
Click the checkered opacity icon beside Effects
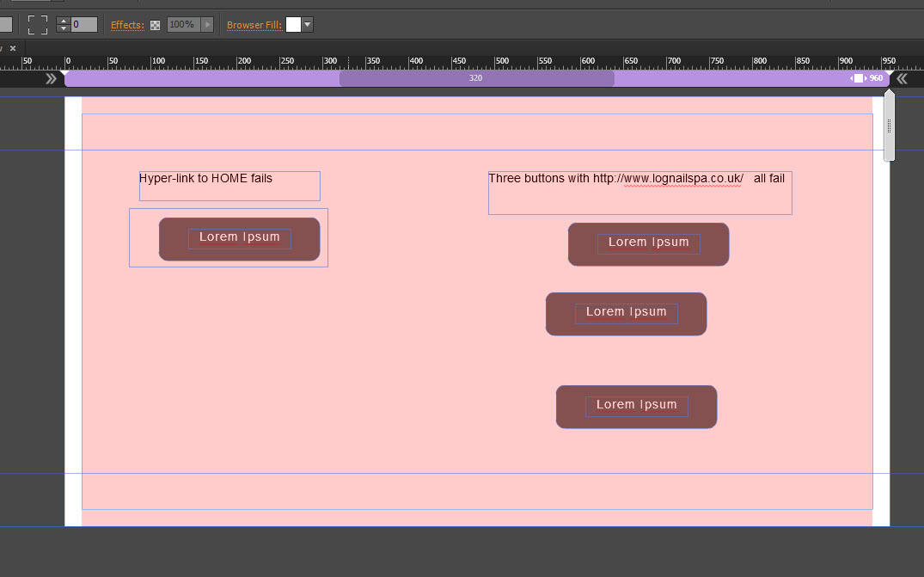click(x=155, y=25)
